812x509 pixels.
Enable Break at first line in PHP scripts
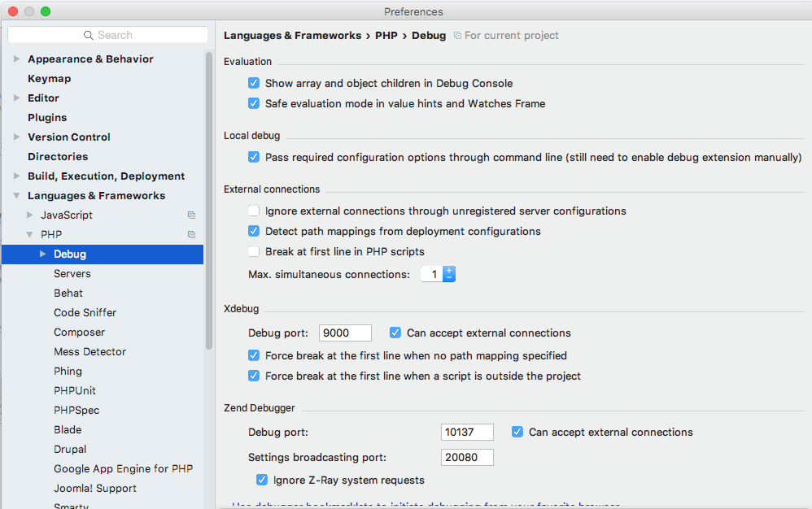click(x=254, y=251)
